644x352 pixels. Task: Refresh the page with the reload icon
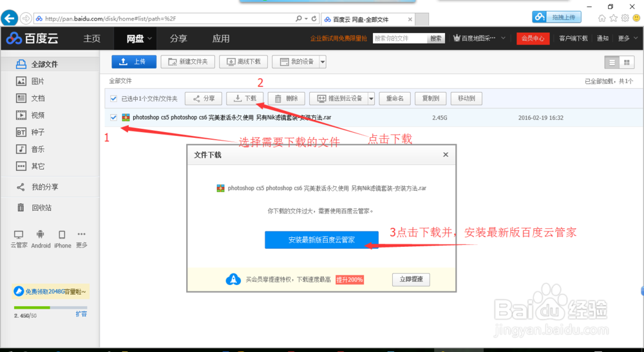click(314, 19)
